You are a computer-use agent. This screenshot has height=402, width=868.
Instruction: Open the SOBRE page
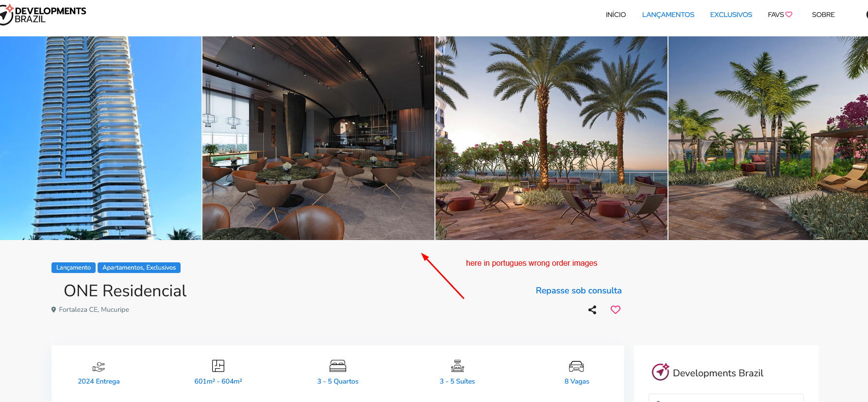click(x=823, y=15)
